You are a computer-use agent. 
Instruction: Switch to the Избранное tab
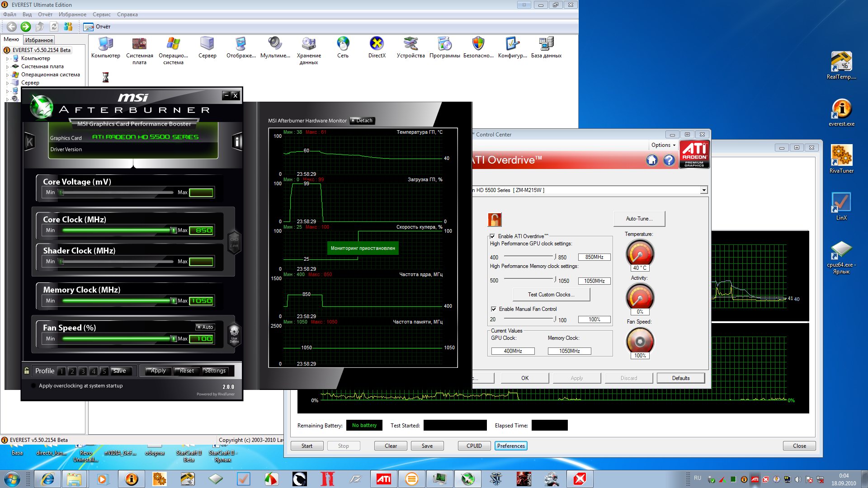[39, 40]
